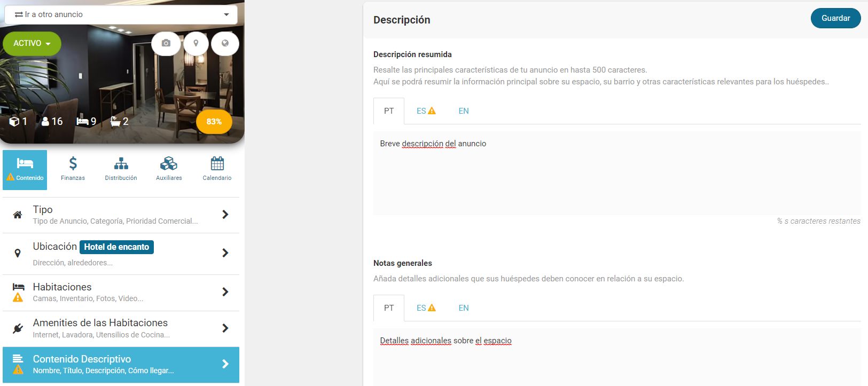Click the guests count person icon
Screen dimensions: 868x386
point(45,122)
